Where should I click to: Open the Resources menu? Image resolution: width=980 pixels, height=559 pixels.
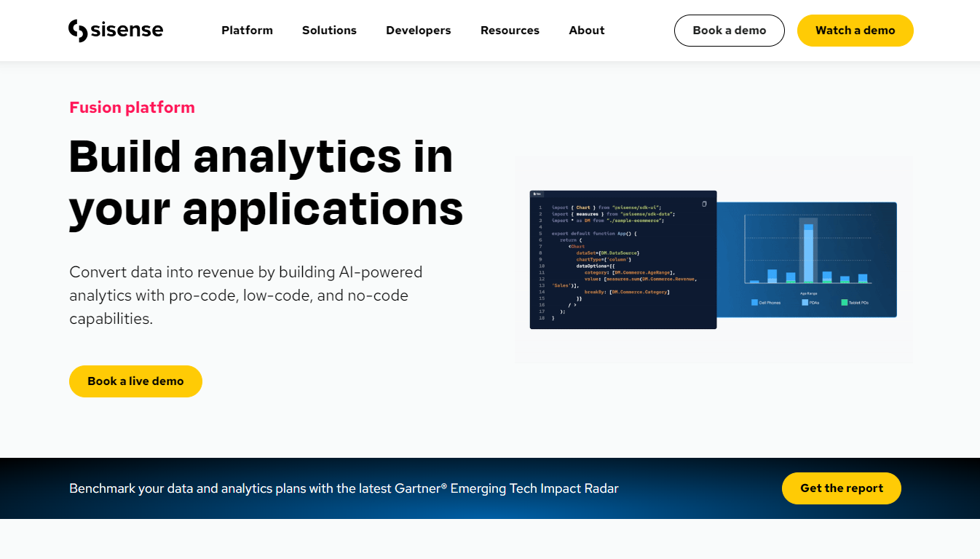coord(510,31)
